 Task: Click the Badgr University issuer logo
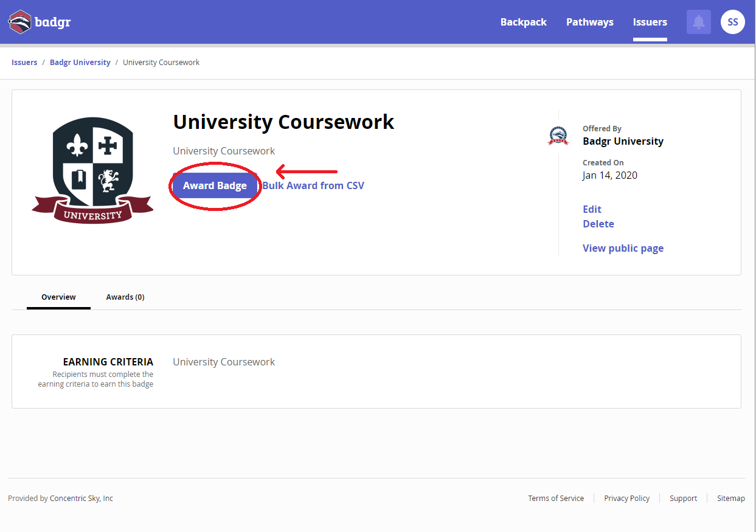(x=558, y=136)
